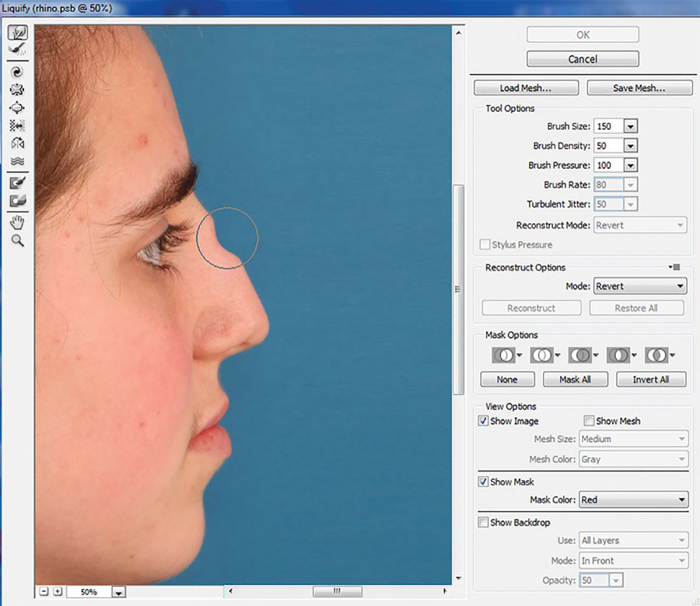Select the Freeze Mask tool
Image resolution: width=700 pixels, height=606 pixels.
(x=16, y=183)
